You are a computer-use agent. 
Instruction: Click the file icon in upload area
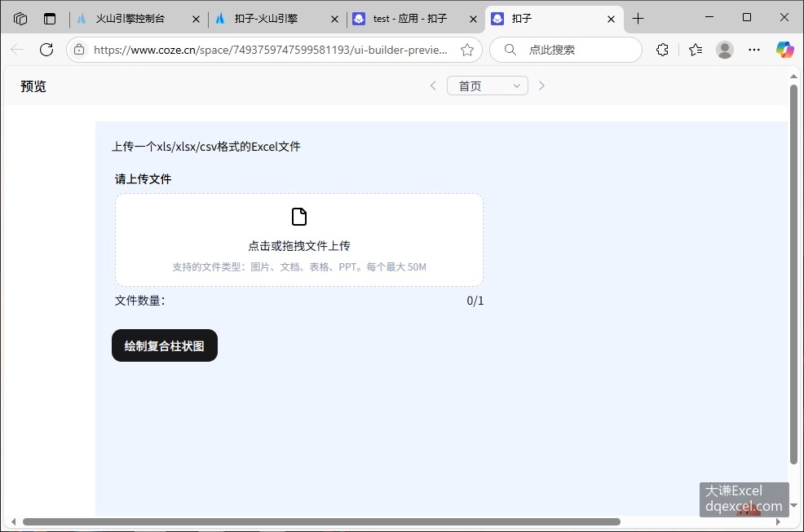click(299, 217)
